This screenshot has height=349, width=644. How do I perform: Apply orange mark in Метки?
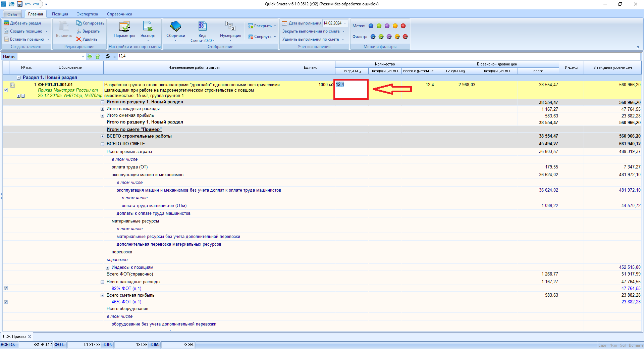[395, 26]
